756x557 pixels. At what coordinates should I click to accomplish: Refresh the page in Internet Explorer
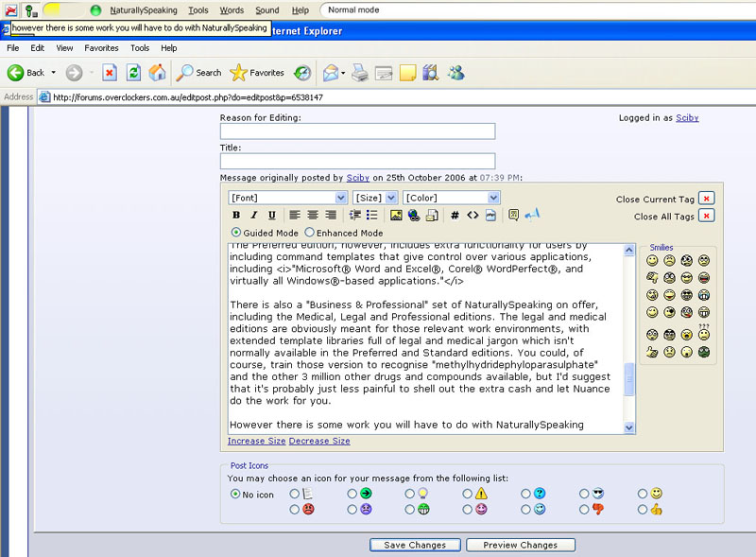[x=133, y=73]
